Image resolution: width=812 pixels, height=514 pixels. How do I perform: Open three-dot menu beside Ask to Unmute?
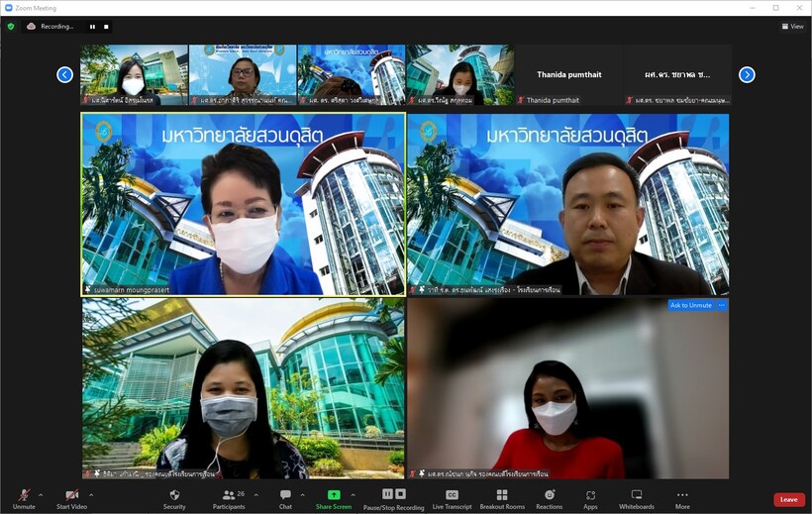tap(722, 305)
